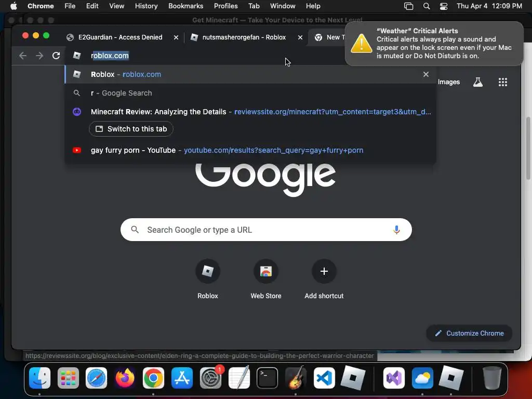
Task: Click the Weather Critical Alerts notification
Action: (434, 44)
